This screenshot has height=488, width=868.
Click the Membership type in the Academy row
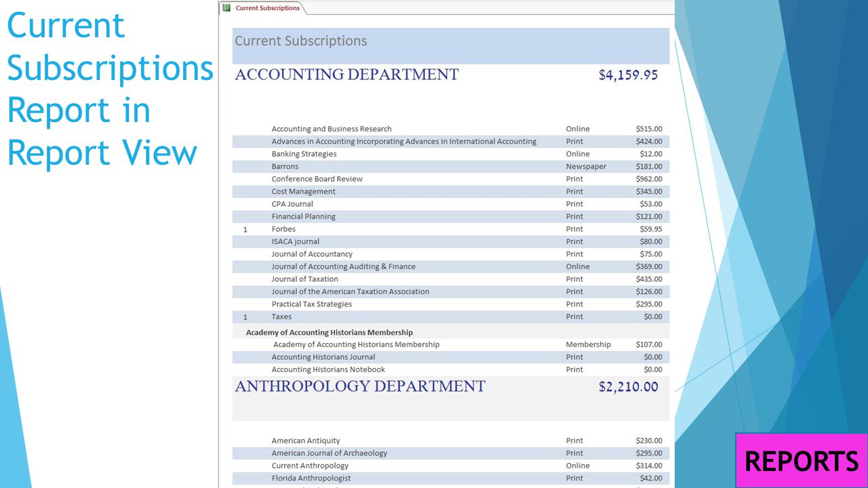point(589,344)
